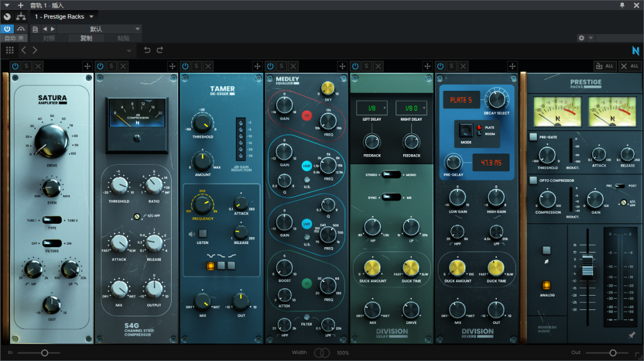Open the module browser grid icon
The height and width of the screenshot is (361, 644).
10,50
